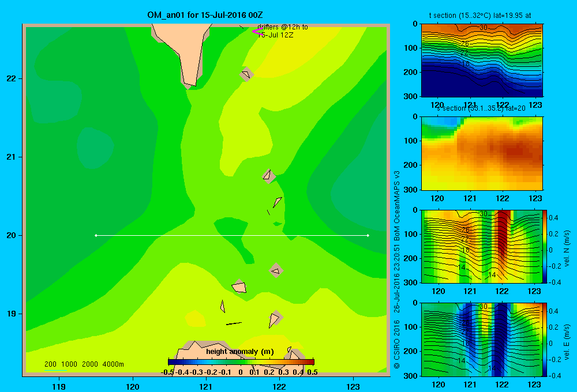577x392 pixels.
Task: Click the right endpoint of the white section line
Action: point(368,235)
